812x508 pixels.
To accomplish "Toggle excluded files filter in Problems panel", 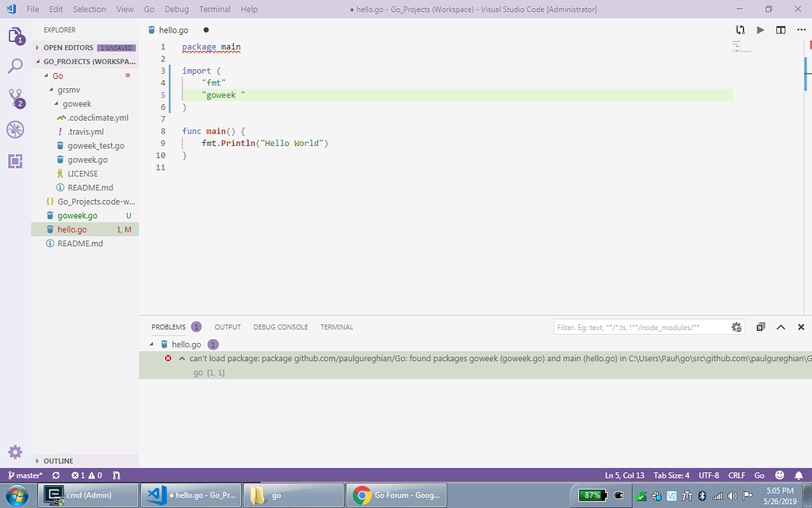I will pyautogui.click(x=737, y=327).
